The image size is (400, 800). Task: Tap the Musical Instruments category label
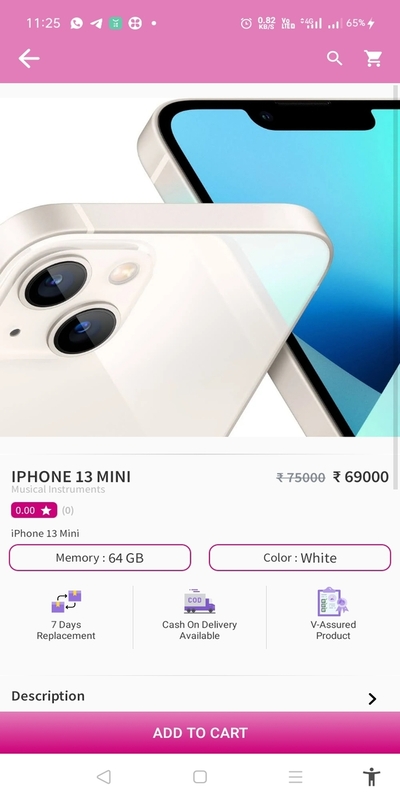coord(58,489)
